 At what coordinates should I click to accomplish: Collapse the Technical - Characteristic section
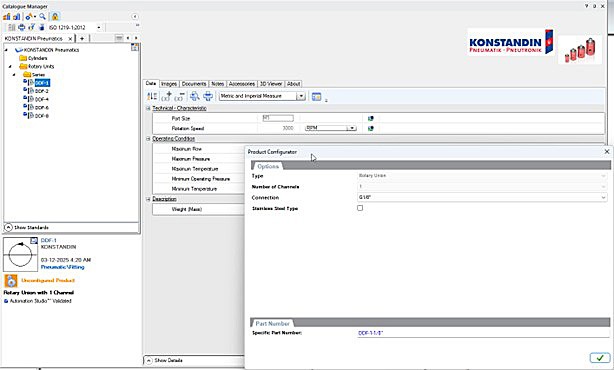coord(148,108)
